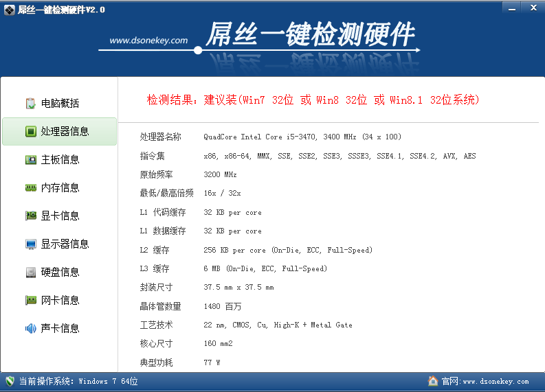The width and height of the screenshot is (545, 392).
Task: Click the home icon beside 官网
Action: (433, 381)
